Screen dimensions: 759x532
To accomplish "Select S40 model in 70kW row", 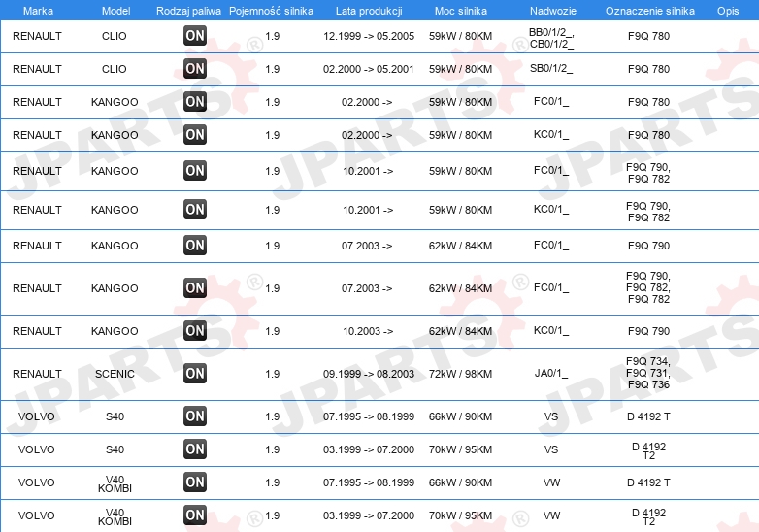I will click(x=115, y=449).
